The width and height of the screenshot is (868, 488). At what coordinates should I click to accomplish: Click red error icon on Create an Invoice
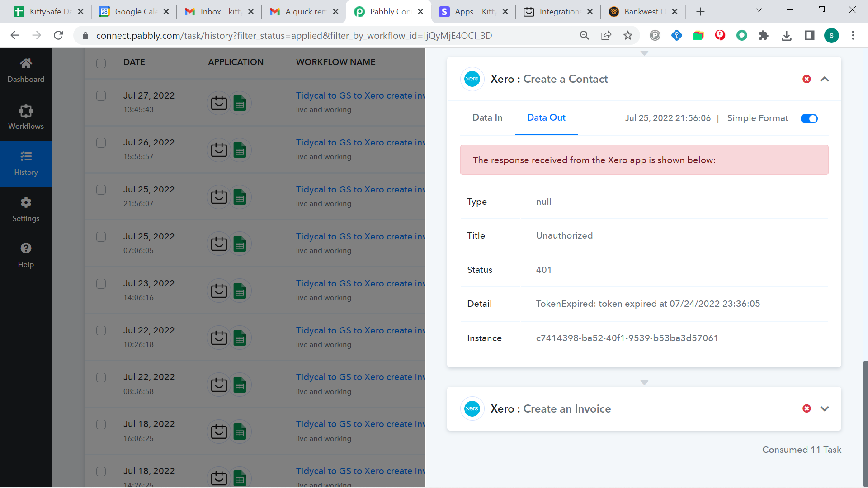807,408
